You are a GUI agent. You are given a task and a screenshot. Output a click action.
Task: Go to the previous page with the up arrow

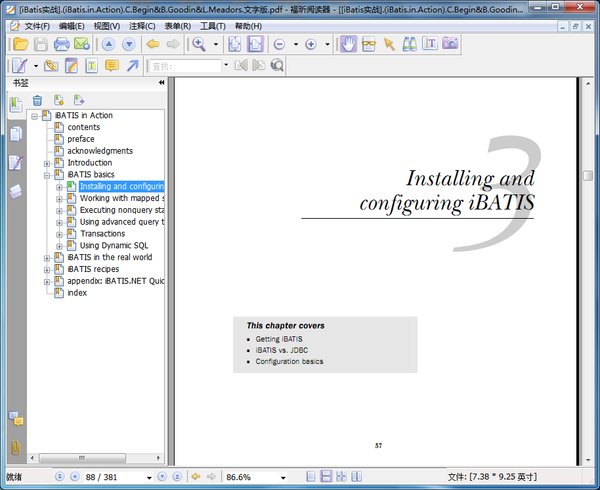pos(109,44)
